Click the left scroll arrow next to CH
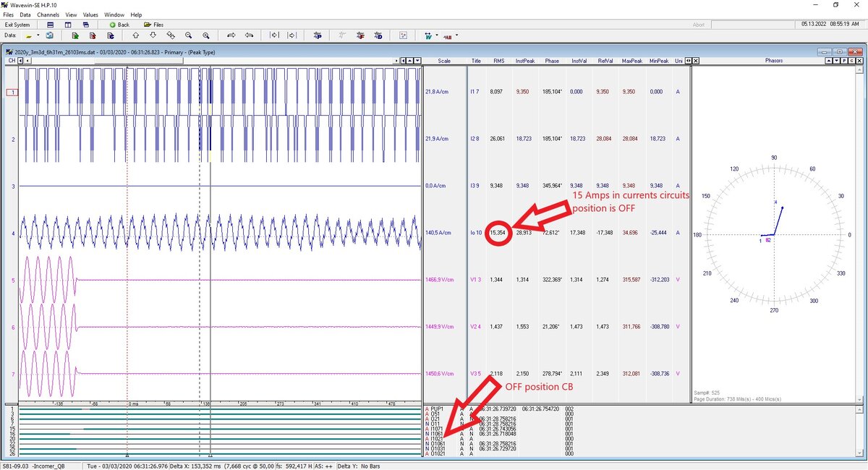 click(20, 61)
